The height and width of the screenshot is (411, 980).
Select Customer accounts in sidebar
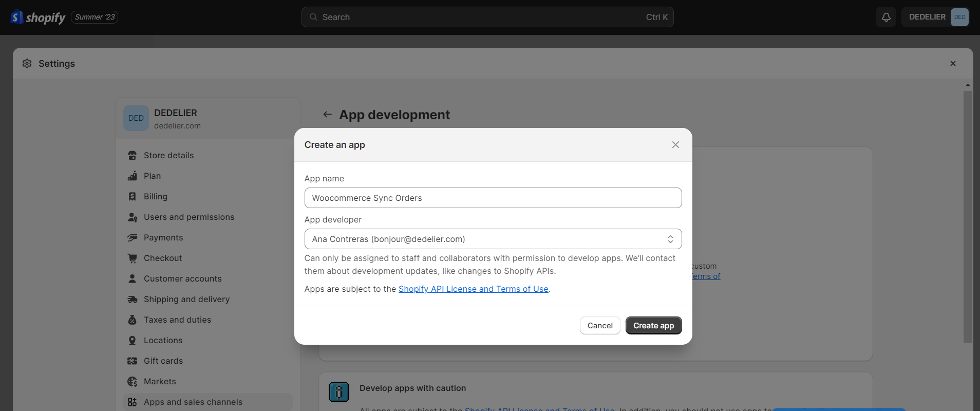coord(208,278)
